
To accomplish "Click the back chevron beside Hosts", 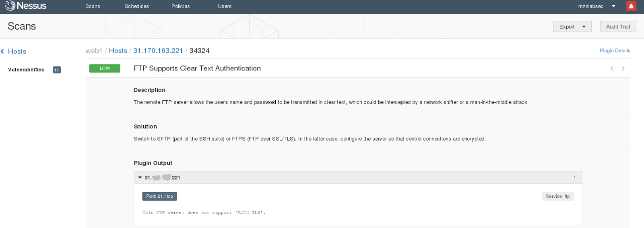I will (2, 52).
